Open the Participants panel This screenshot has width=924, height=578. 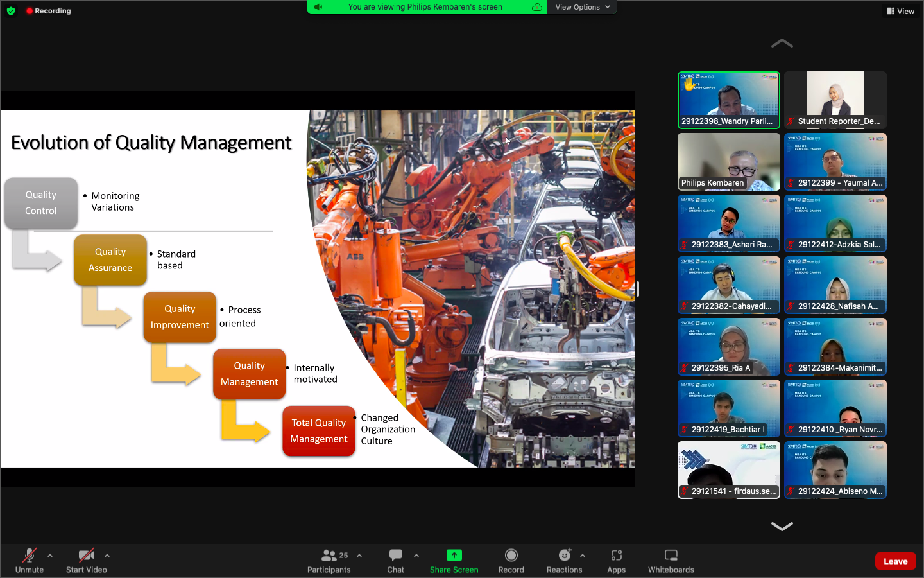click(x=329, y=561)
